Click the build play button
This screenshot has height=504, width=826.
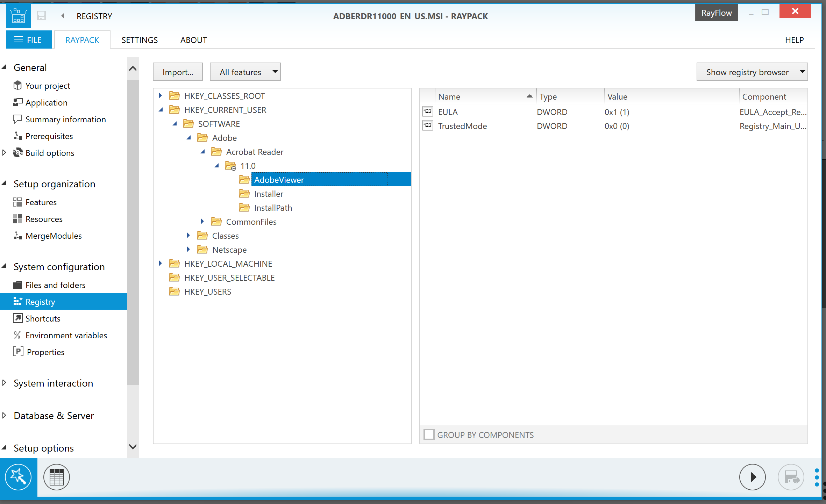[753, 477]
